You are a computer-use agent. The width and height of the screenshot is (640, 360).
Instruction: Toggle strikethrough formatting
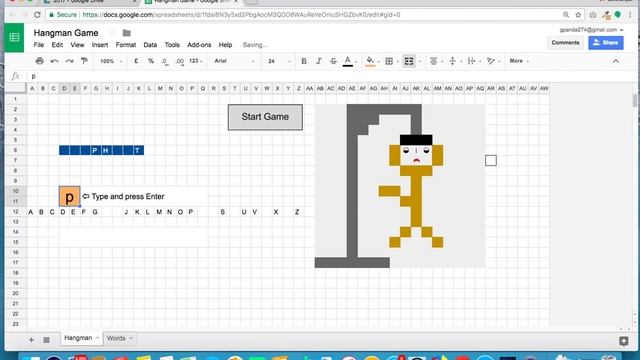pyautogui.click(x=333, y=61)
